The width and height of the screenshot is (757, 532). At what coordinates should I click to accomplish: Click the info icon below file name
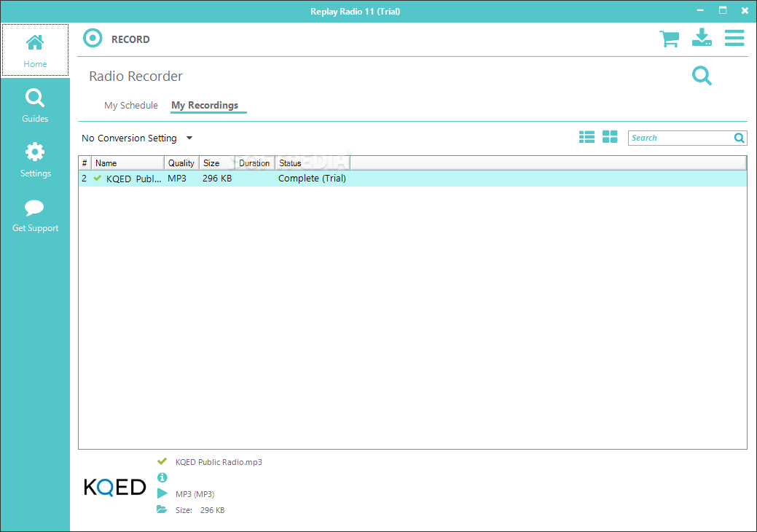coord(162,478)
